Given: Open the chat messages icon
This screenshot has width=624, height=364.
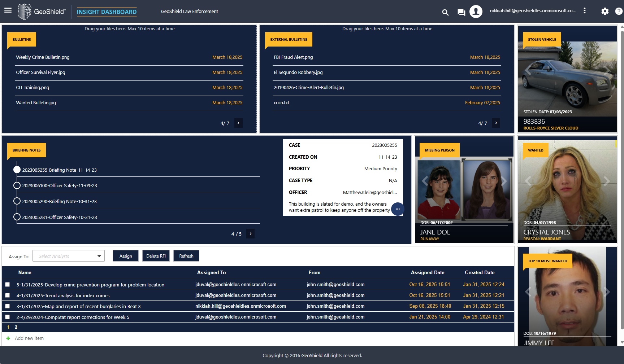Looking at the screenshot, I should pyautogui.click(x=461, y=12).
